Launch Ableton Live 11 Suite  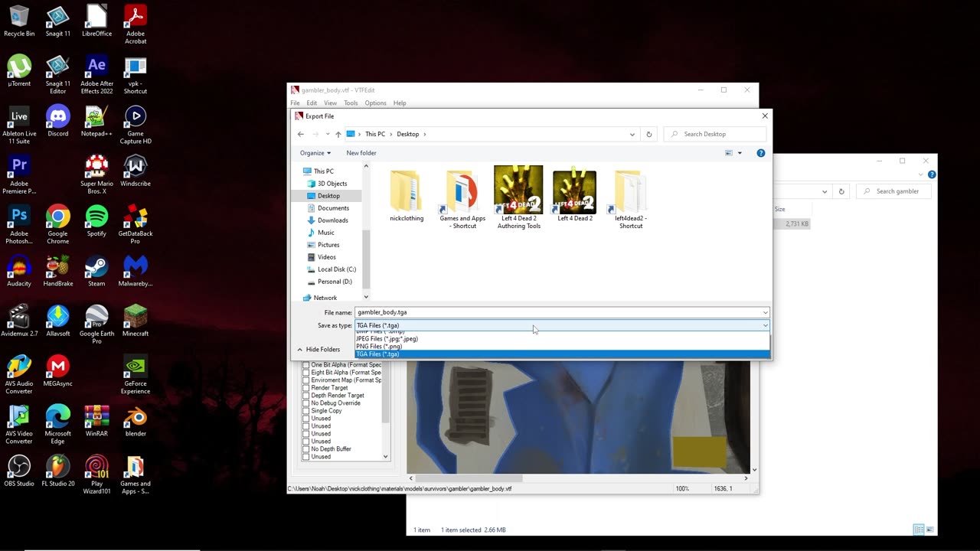point(19,125)
